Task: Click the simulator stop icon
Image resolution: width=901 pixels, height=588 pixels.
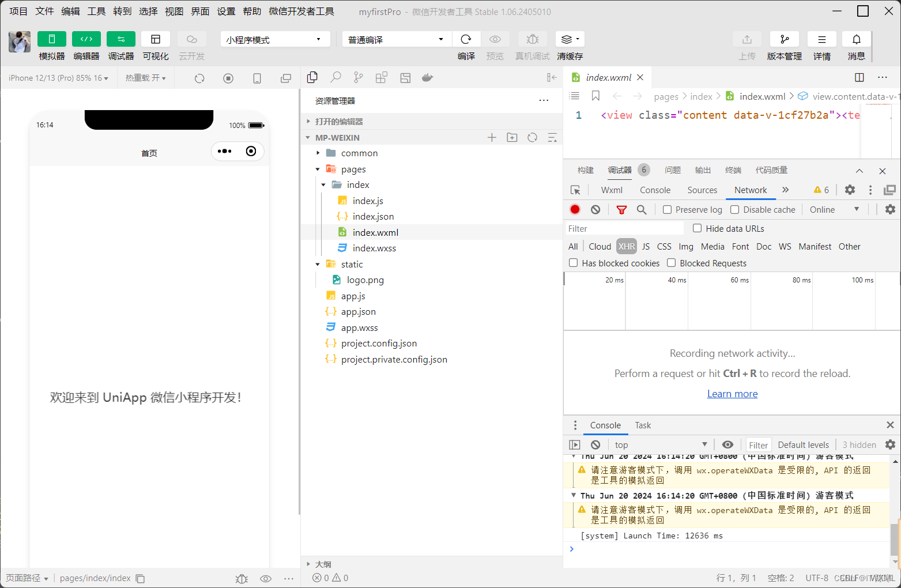Action: click(228, 78)
